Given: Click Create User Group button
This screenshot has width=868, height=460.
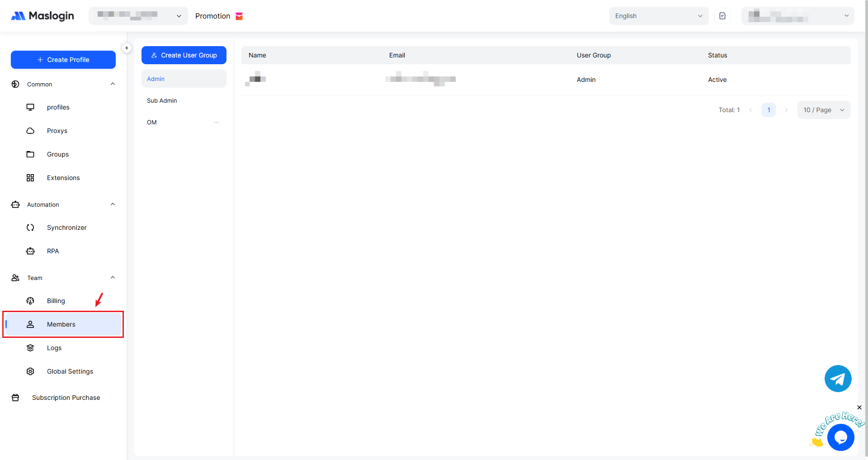Looking at the screenshot, I should click(184, 55).
